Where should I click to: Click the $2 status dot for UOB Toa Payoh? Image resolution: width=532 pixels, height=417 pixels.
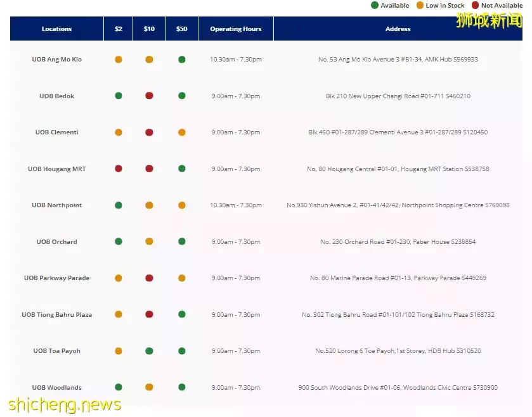119,351
